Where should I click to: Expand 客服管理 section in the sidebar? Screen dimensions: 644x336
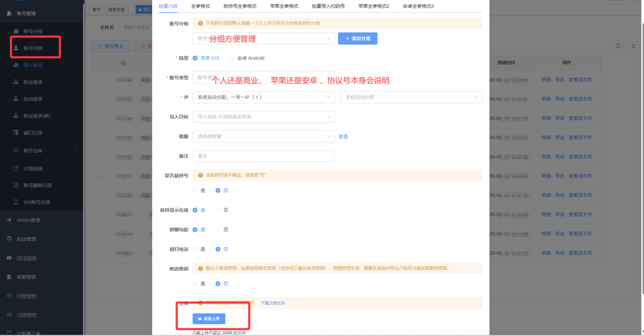pos(74,277)
